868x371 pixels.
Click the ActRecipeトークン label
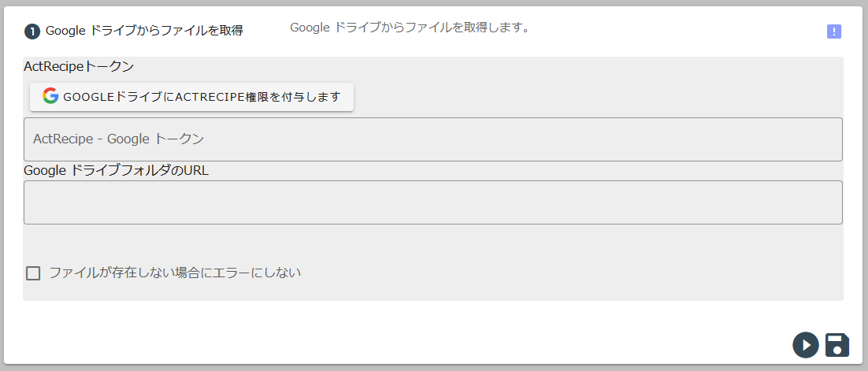pos(79,67)
